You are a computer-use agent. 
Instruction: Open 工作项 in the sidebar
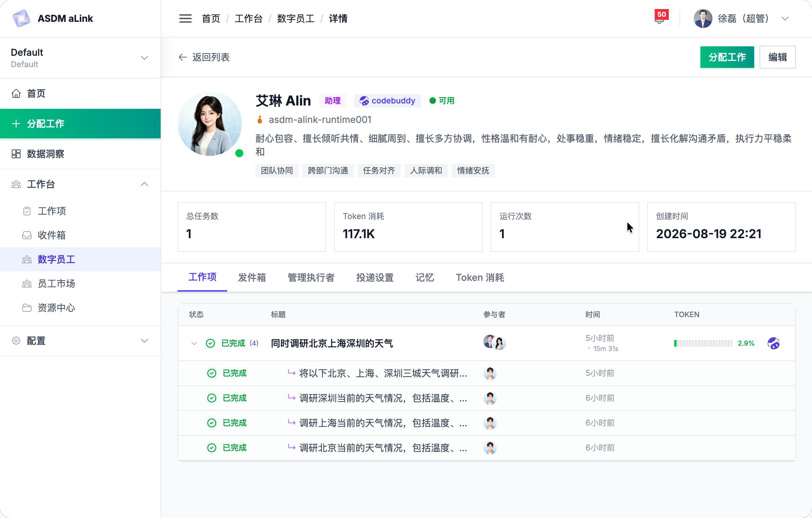(80, 211)
